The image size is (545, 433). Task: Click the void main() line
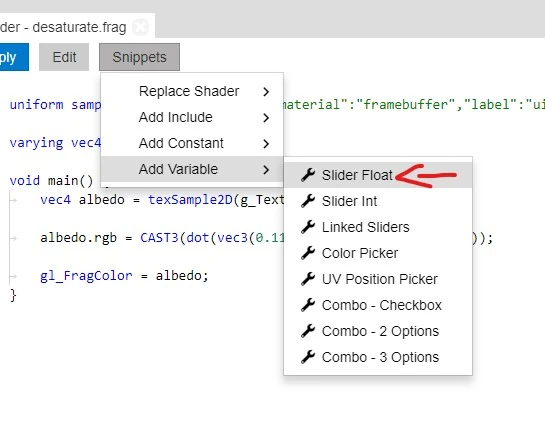(51, 181)
